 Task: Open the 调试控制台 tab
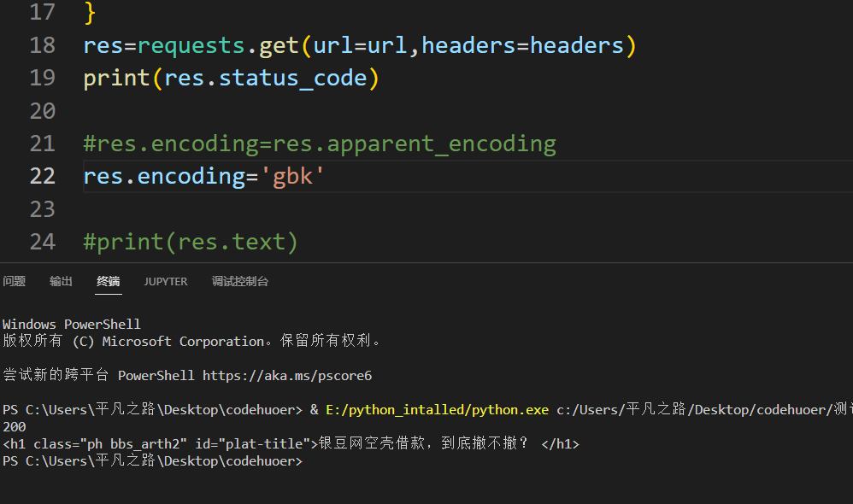240,281
